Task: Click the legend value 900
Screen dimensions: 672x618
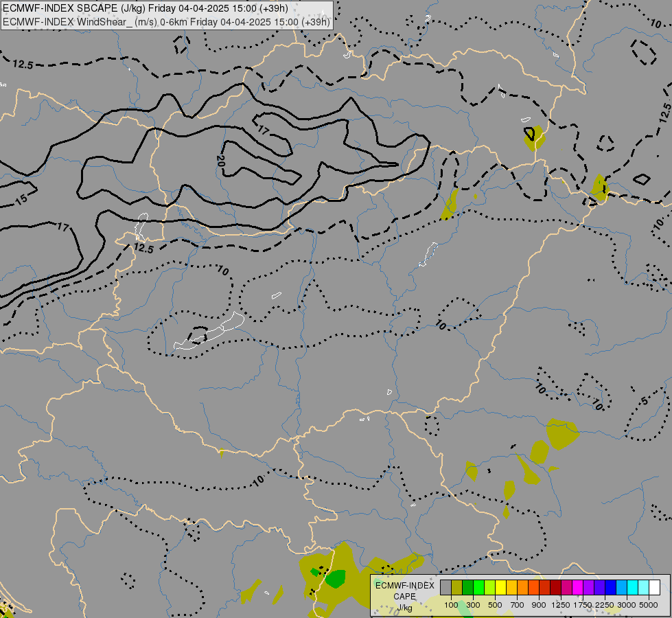Action: pyautogui.click(x=539, y=605)
